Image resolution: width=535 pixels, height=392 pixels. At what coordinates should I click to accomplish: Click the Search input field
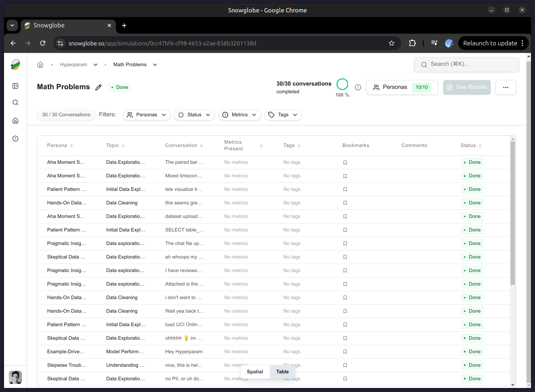click(467, 64)
